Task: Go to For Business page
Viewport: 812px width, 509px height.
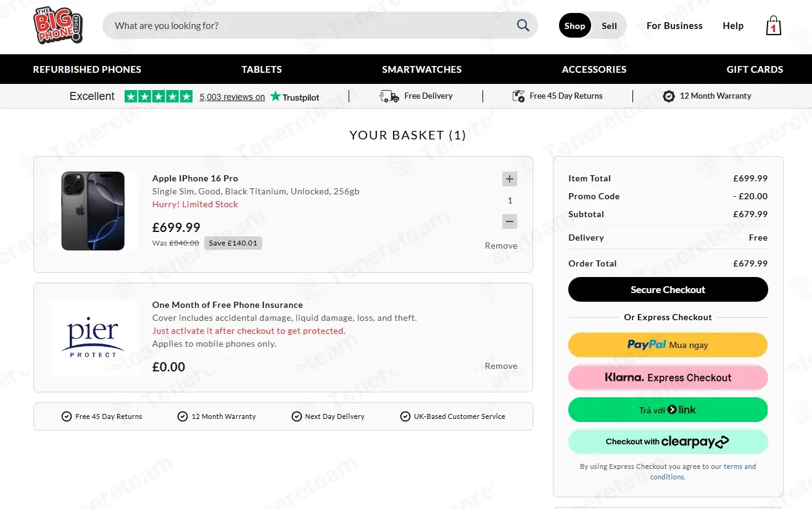Action: [674, 26]
